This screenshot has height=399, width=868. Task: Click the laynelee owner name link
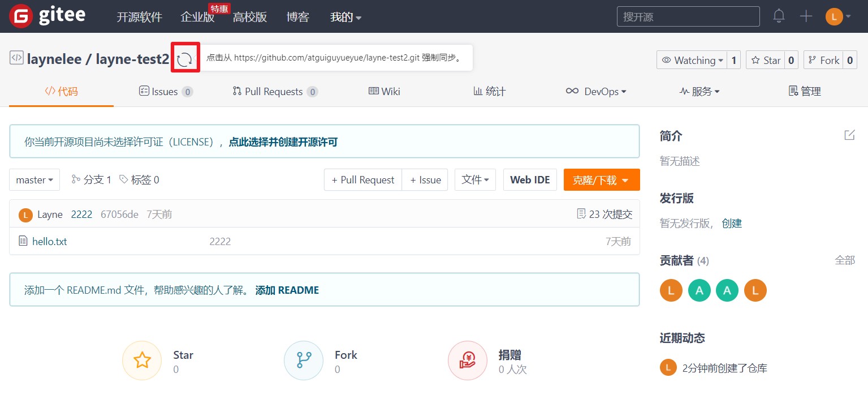[53, 59]
